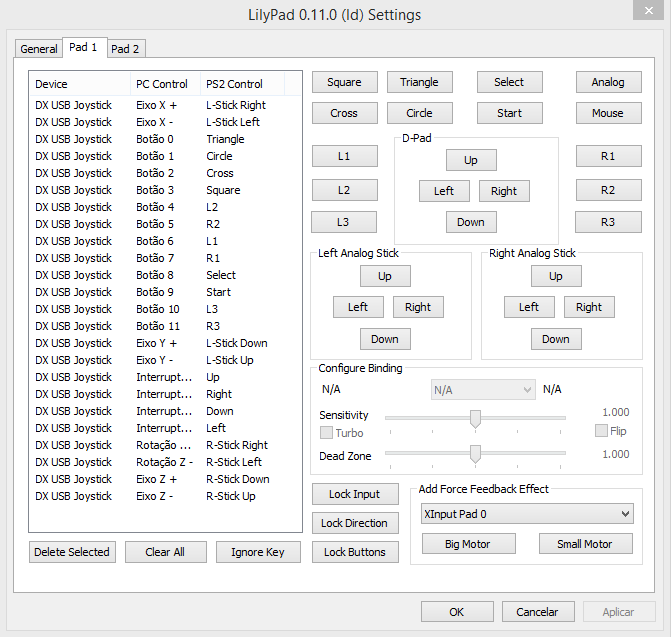The image size is (671, 637).
Task: Select the Botão 2 Cross binding row
Action: click(165, 173)
